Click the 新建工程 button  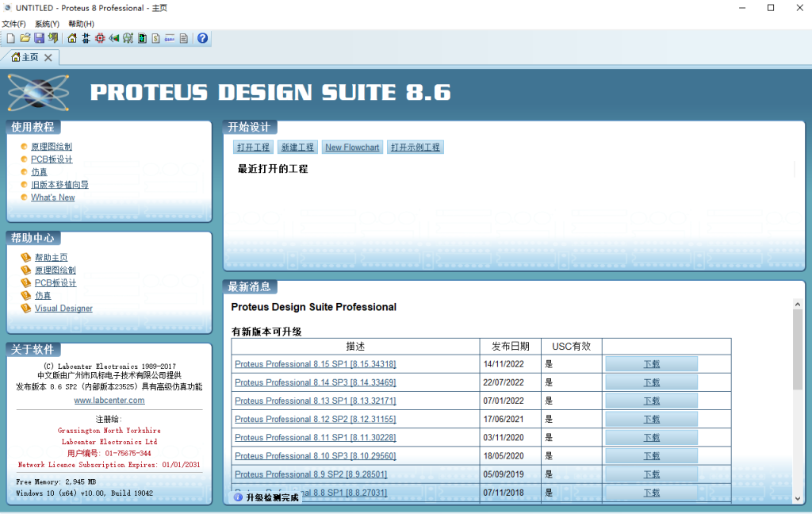coord(298,148)
